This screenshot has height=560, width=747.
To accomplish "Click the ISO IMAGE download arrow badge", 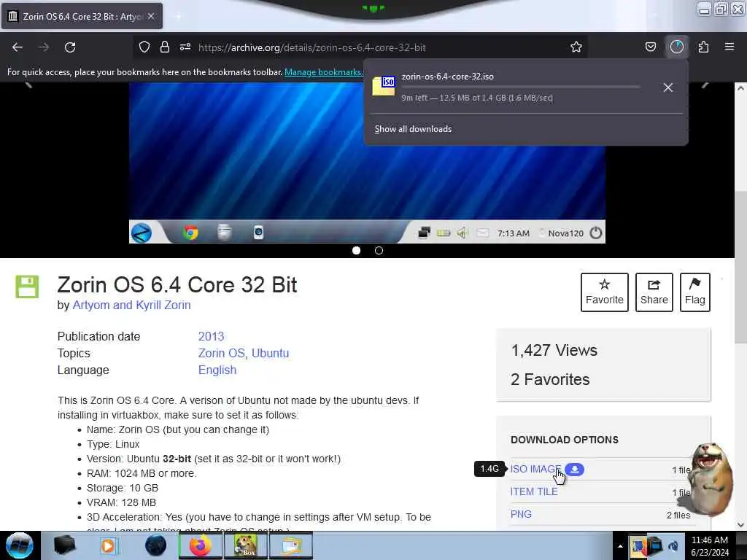I will 575,469.
